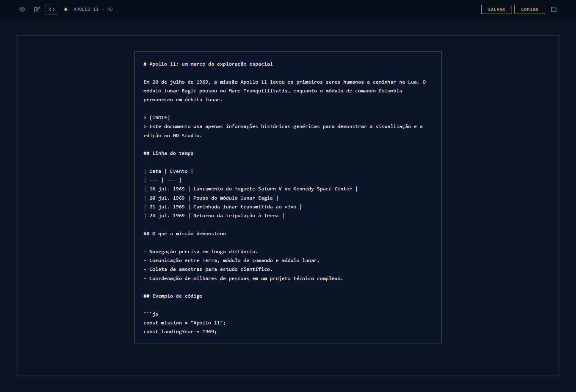
Task: Click line 'permaneceu em órbita lunar.'
Action: coord(183,100)
